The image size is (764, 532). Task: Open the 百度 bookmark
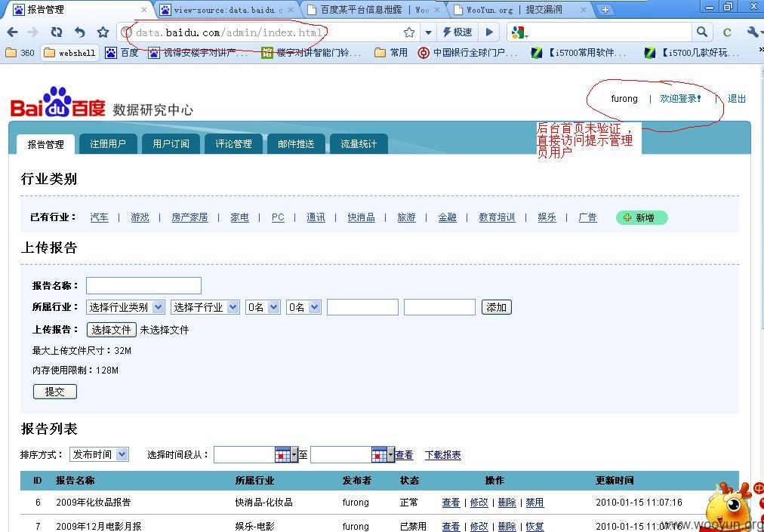pos(122,53)
